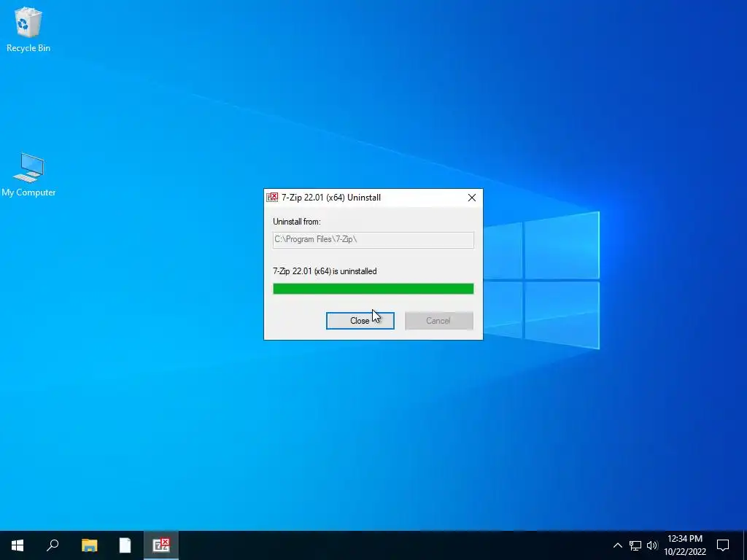The image size is (747, 560).
Task: Open File Explorer from the taskbar
Action: (x=89, y=545)
